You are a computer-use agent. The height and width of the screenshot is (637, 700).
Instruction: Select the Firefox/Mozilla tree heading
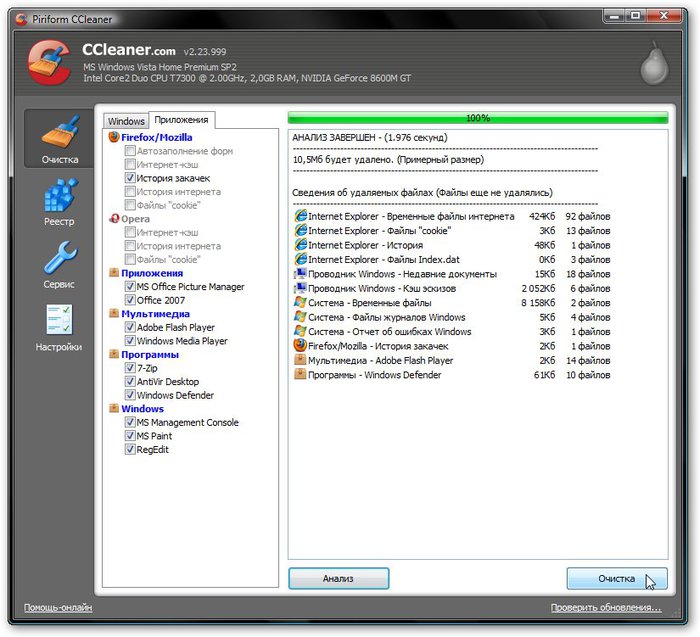(x=157, y=137)
